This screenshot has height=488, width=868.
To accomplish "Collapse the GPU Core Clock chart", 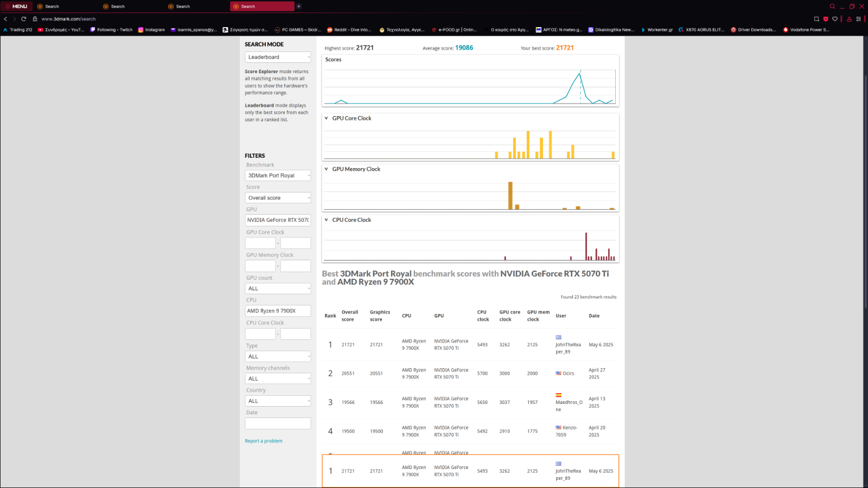I will click(x=327, y=118).
